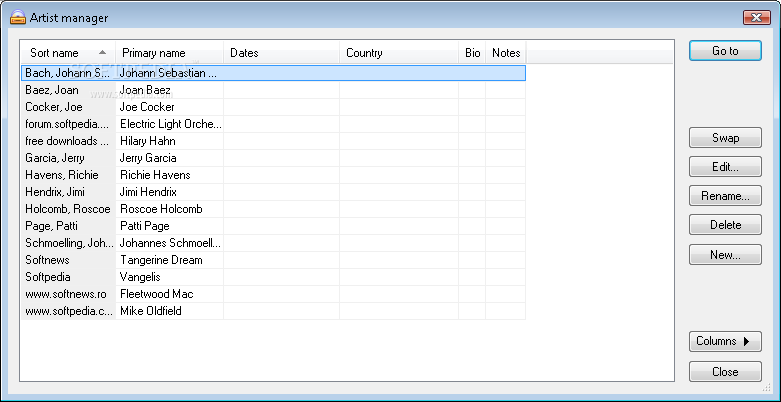This screenshot has height=402, width=781.
Task: Select the 'www.softnews.ro' sort name
Action: click(66, 294)
